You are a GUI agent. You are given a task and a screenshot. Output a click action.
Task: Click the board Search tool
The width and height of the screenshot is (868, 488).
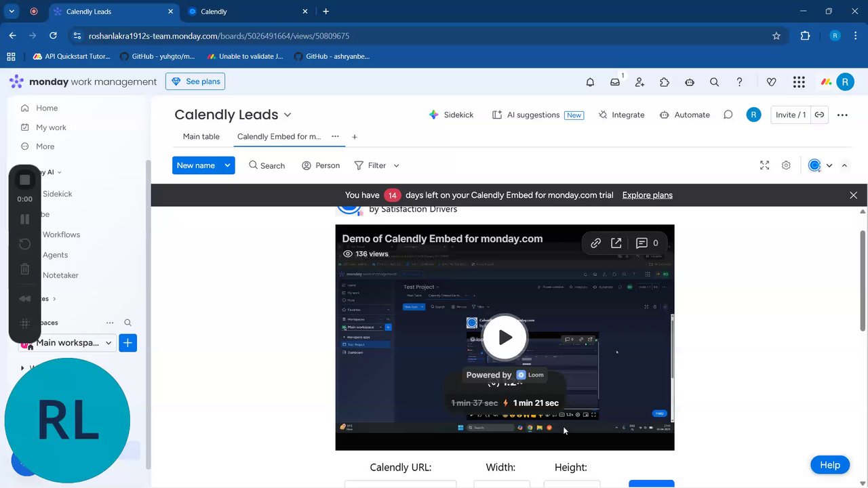tap(267, 165)
